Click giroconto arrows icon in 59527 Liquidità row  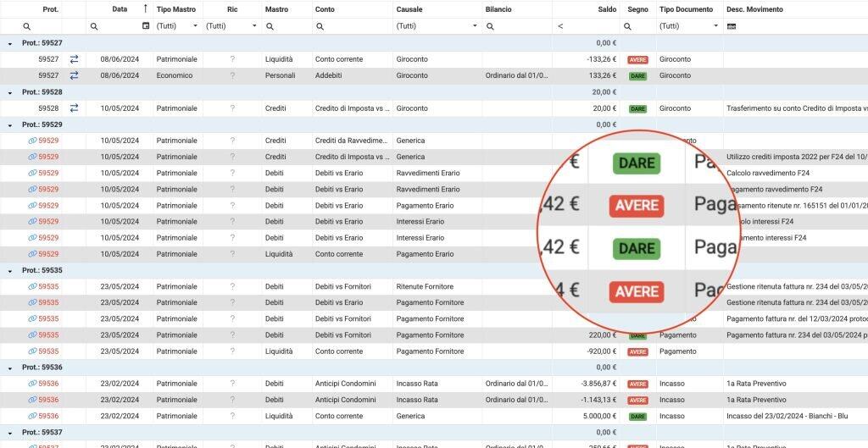pos(75,59)
